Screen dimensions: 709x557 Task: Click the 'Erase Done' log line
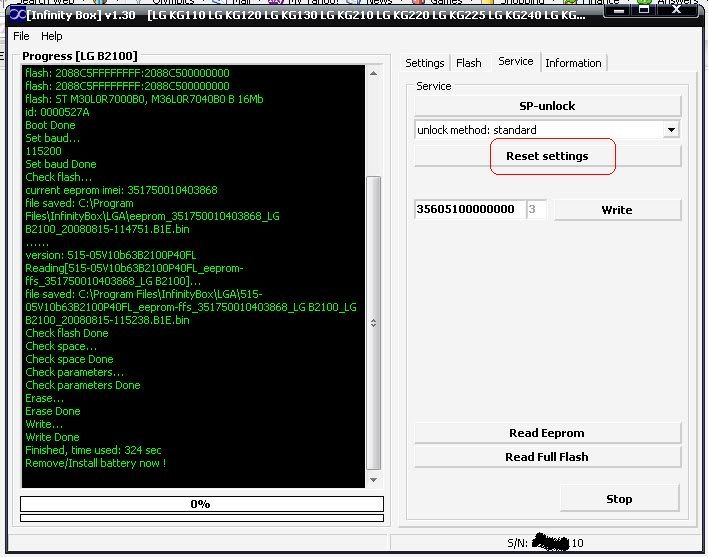pos(52,411)
